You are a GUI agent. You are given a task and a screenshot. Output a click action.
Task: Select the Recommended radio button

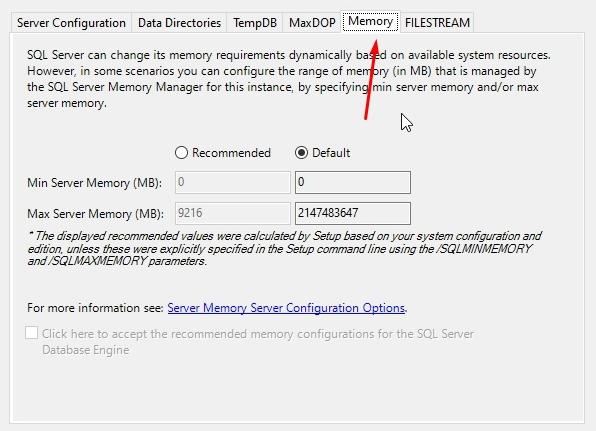tap(181, 153)
